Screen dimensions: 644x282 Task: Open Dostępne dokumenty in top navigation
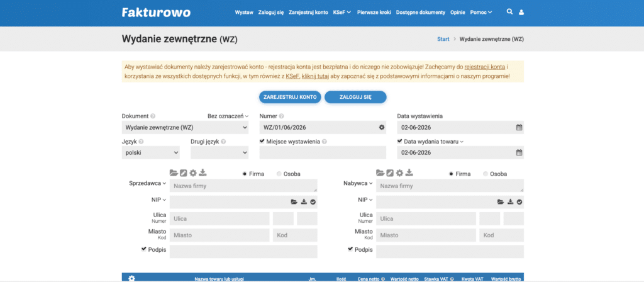click(421, 13)
